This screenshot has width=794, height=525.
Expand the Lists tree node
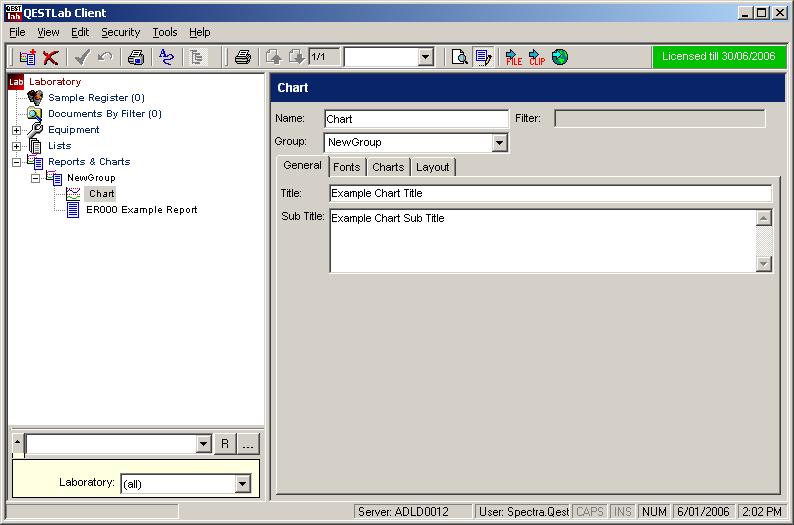(16, 146)
